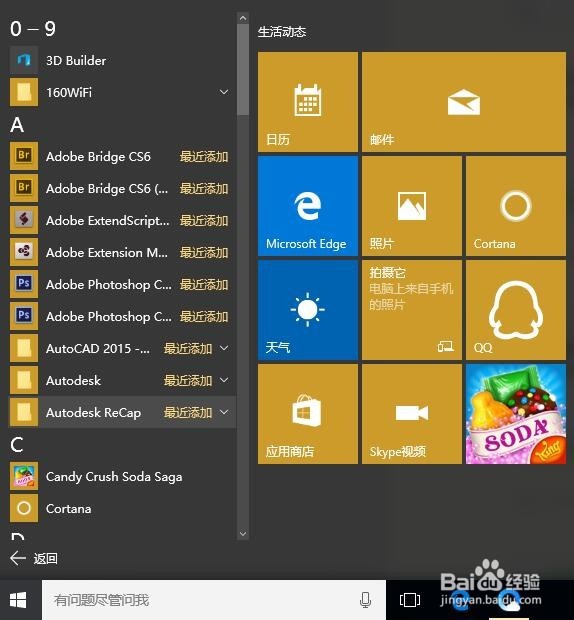Open Adobe ExtendScript icon
This screenshot has width=574, height=620.
(x=24, y=220)
